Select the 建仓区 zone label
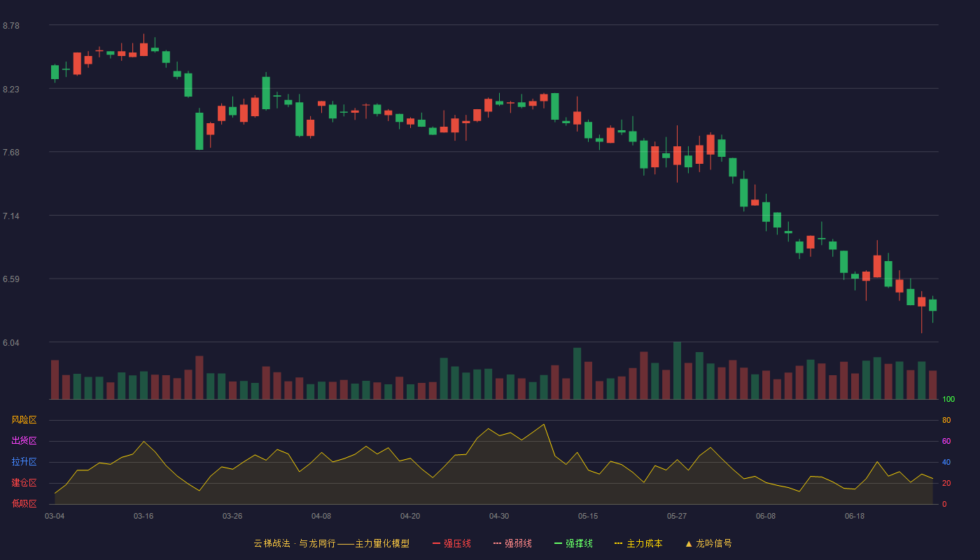This screenshot has height=560, width=980. coord(24,483)
